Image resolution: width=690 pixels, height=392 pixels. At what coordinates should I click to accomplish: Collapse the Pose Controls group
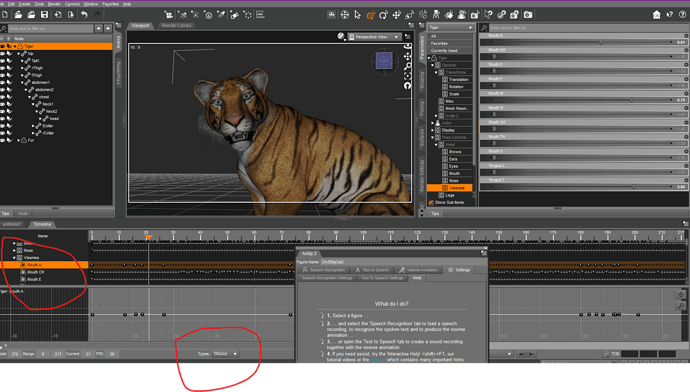pos(433,137)
